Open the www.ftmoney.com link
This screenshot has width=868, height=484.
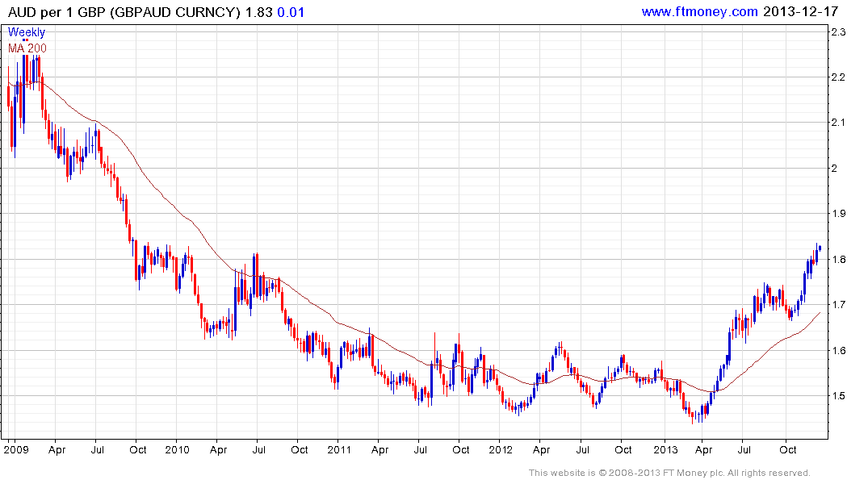(x=699, y=11)
